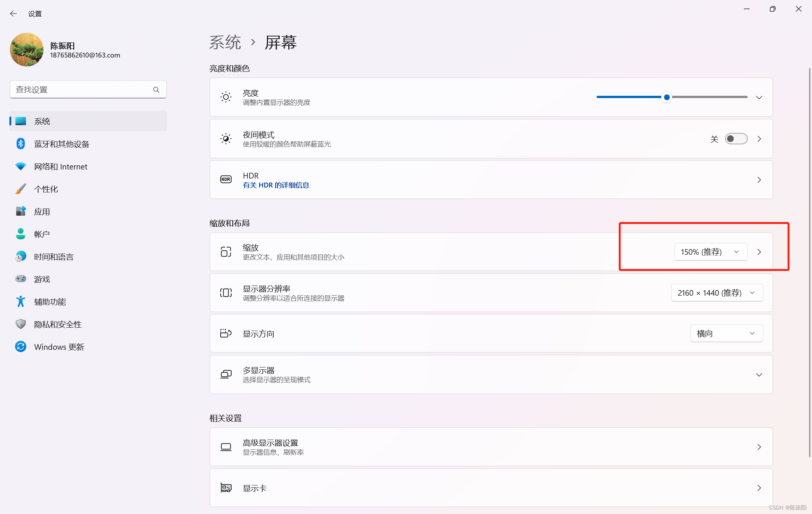This screenshot has height=514, width=812.
Task: Open 有关 HDR 的详细信息 link
Action: click(x=276, y=185)
